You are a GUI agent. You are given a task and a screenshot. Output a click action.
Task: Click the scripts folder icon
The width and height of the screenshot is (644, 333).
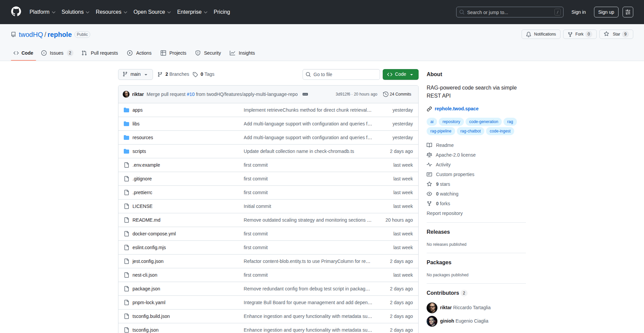[126, 151]
